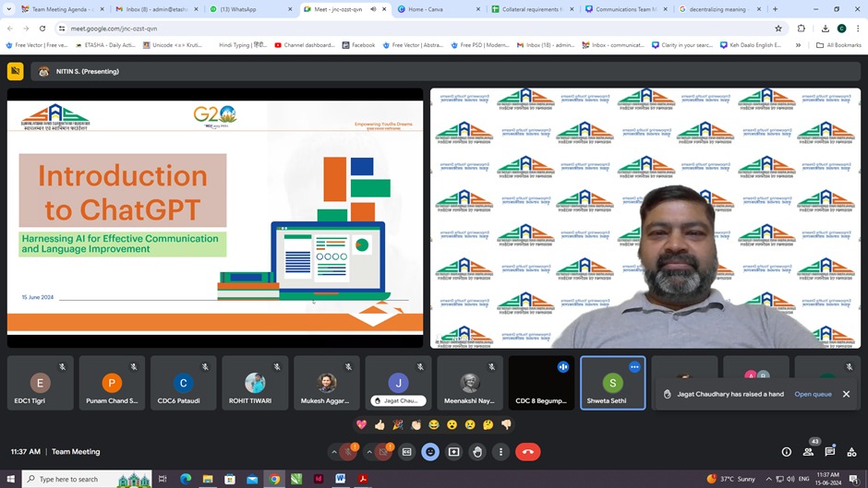The image size is (868, 488).
Task: Click the Windows taskbar search box
Action: coord(87,479)
